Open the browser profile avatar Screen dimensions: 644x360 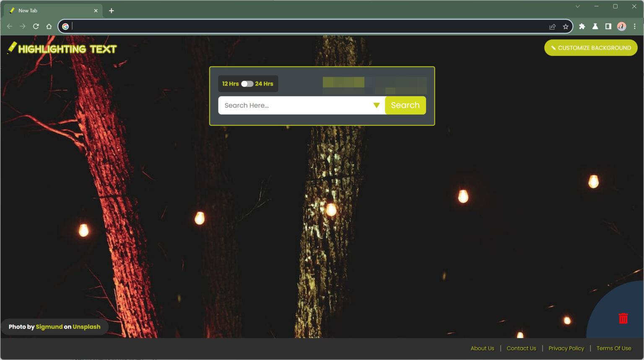click(x=621, y=26)
